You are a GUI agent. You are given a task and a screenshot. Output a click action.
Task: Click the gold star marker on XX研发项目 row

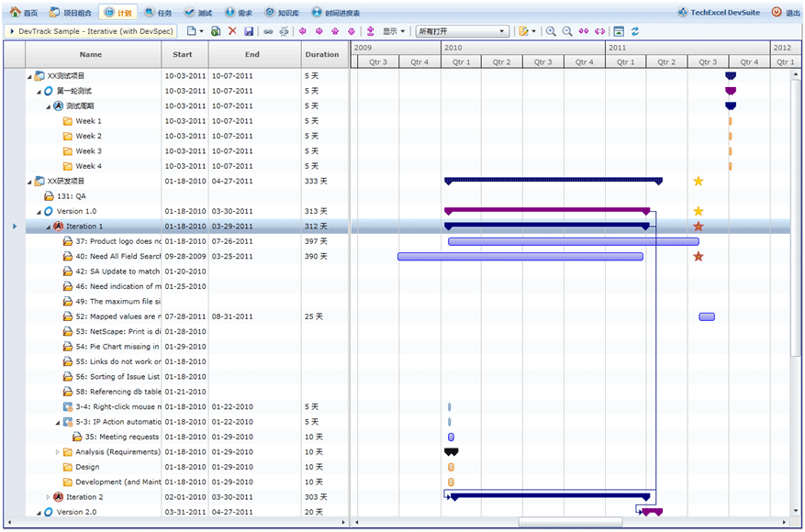[x=699, y=182]
